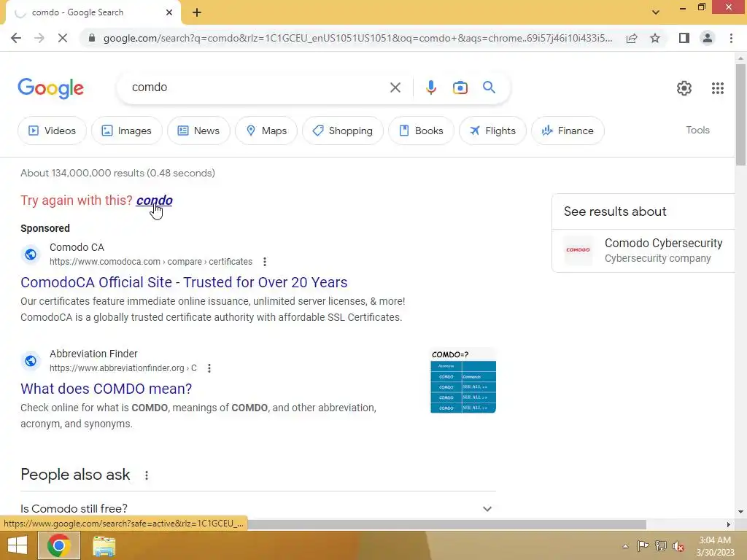Switch to Flights results

[492, 131]
